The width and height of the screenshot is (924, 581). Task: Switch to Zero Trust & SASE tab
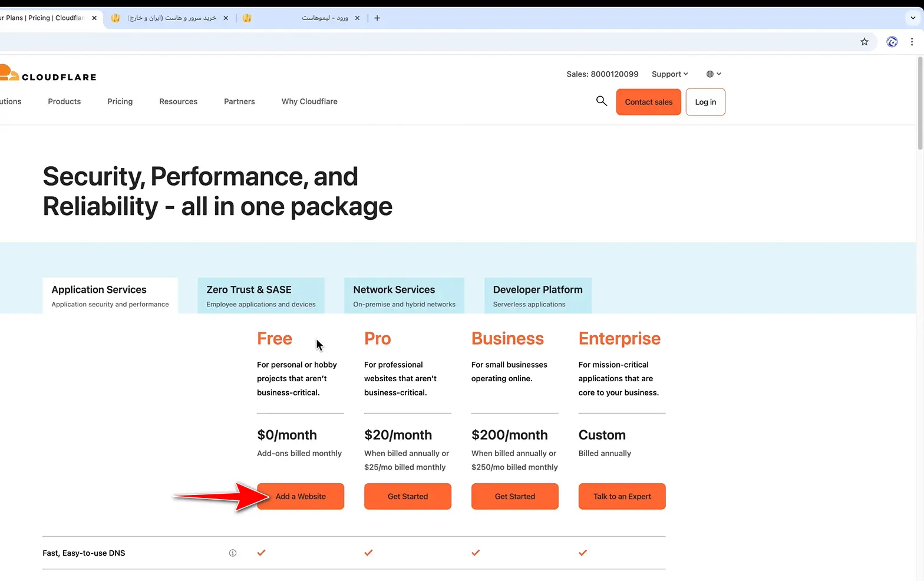tap(261, 296)
